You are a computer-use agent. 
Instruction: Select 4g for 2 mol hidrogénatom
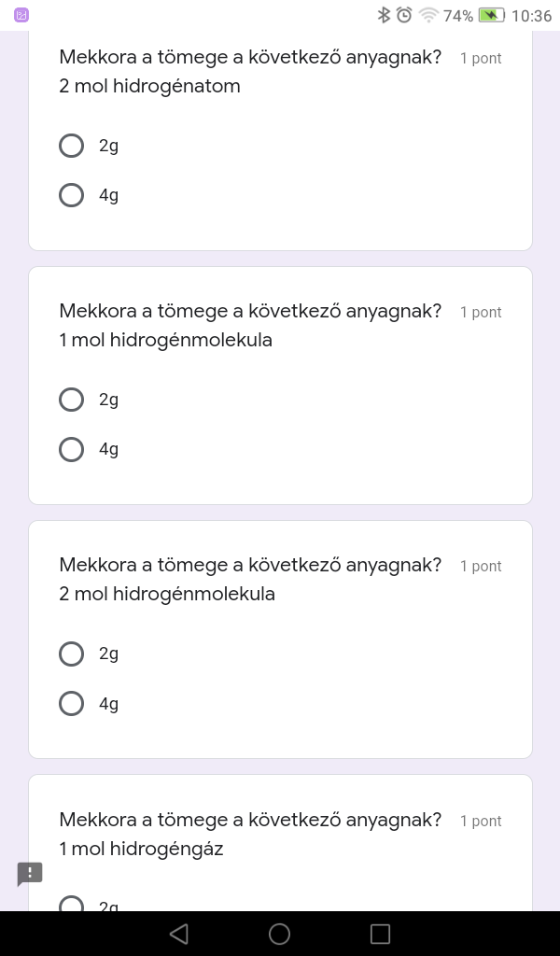[72, 195]
